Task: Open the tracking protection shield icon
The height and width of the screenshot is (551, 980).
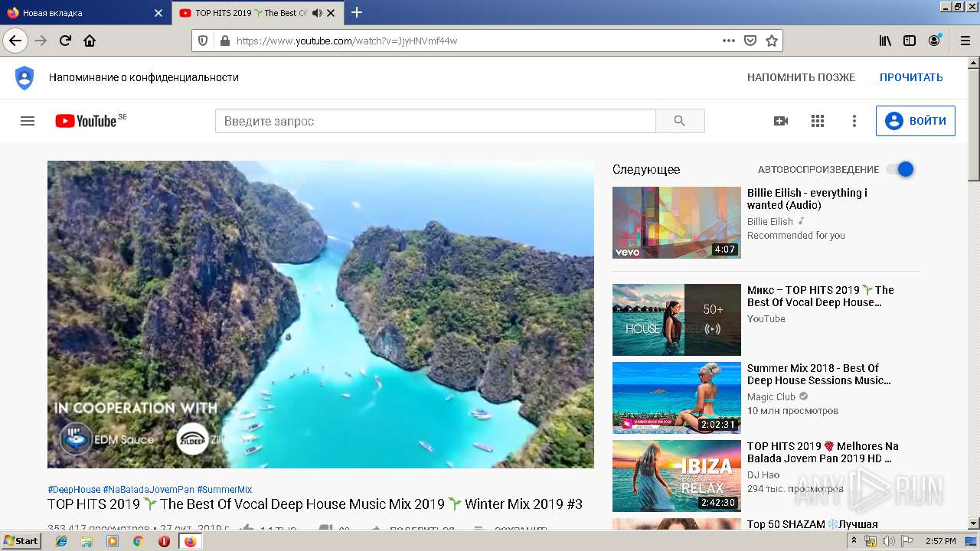Action: click(x=203, y=41)
